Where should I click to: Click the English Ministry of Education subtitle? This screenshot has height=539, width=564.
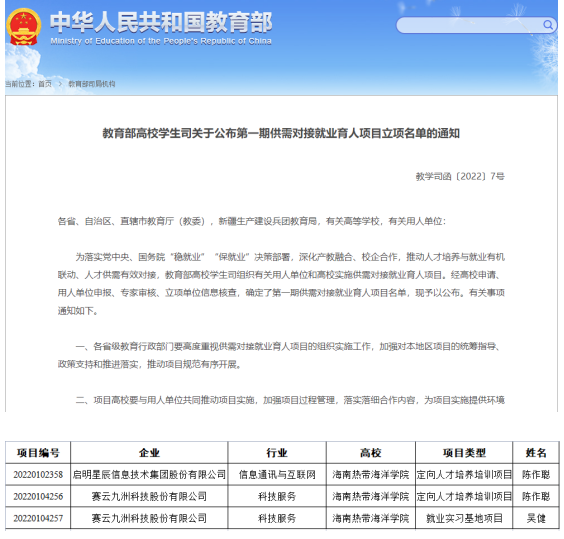161,41
